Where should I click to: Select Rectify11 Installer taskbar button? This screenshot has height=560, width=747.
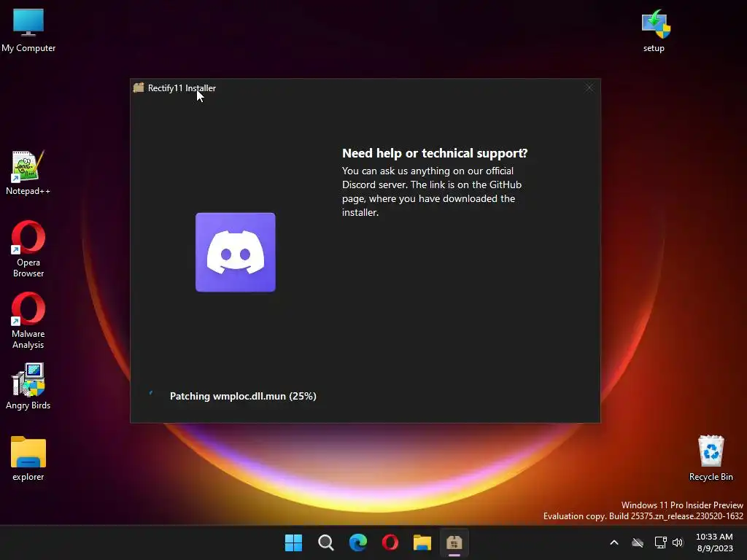(454, 542)
